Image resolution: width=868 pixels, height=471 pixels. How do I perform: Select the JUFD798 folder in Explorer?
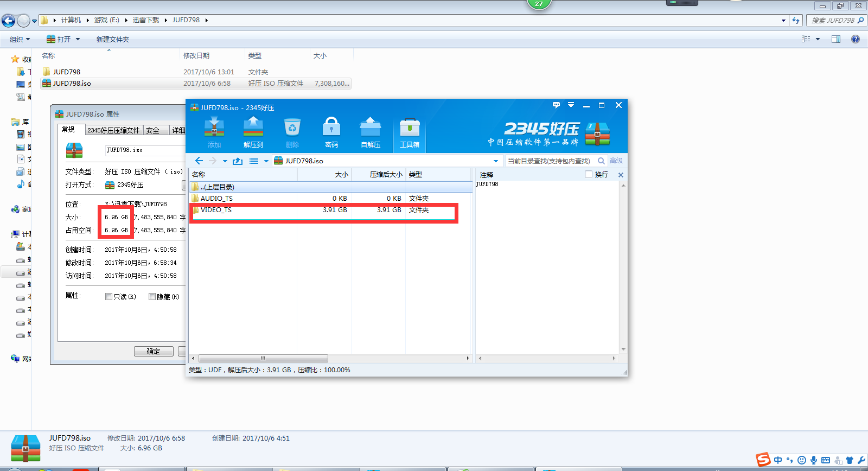click(x=196, y=72)
